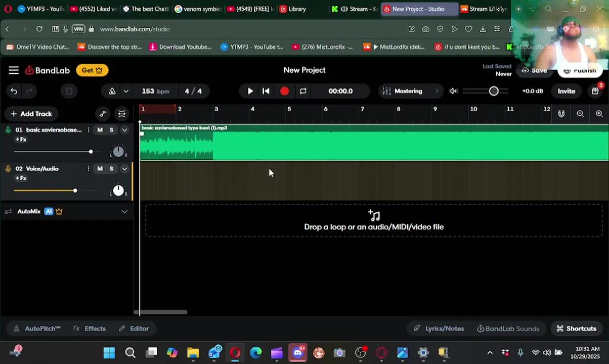The image size is (609, 364).
Task: Open the Windows Start menu
Action: point(109,352)
